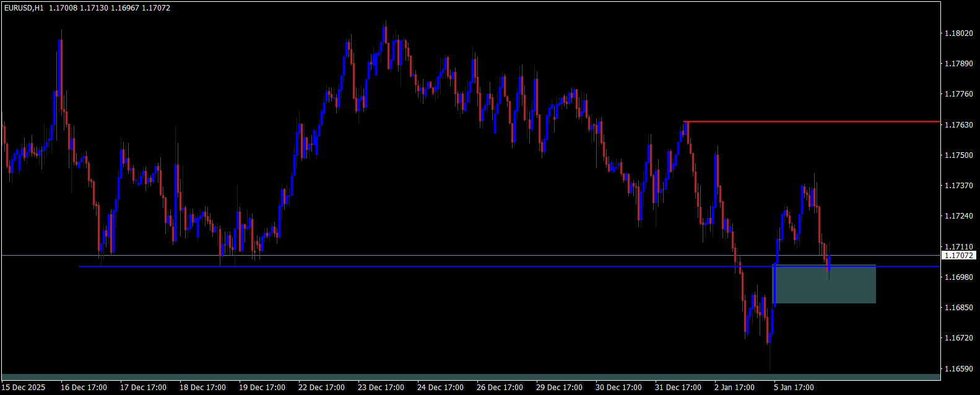Click the 31 Dec 17:00 time label
Screen dimensions: 980x395
(x=678, y=388)
